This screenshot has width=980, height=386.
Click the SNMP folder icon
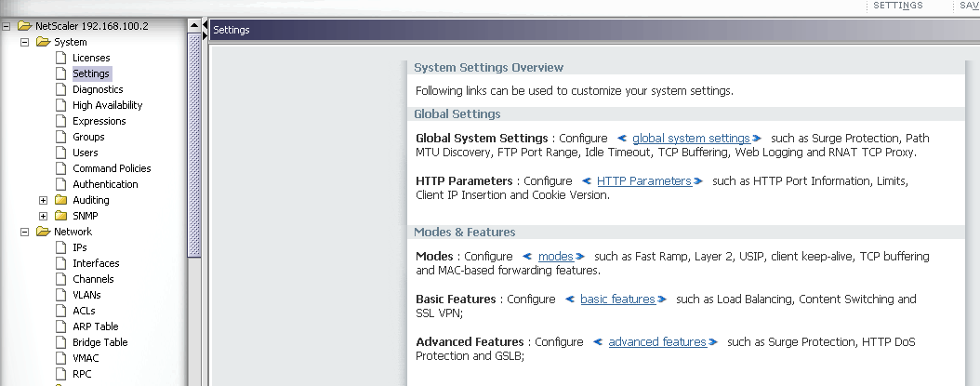tap(61, 216)
